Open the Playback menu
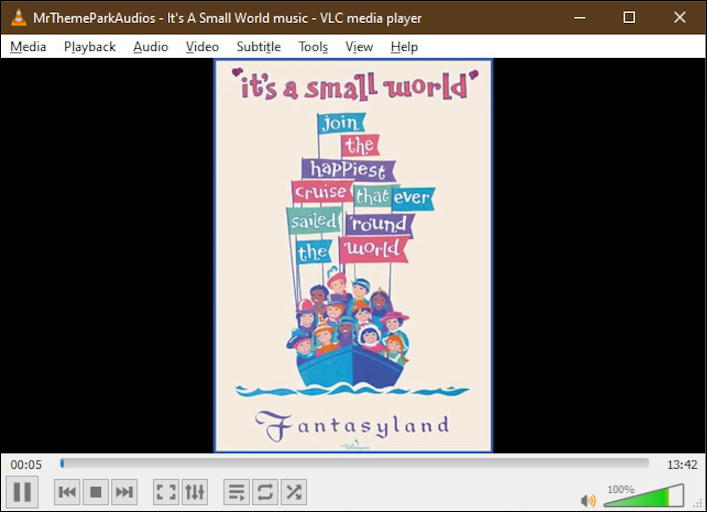 point(90,47)
